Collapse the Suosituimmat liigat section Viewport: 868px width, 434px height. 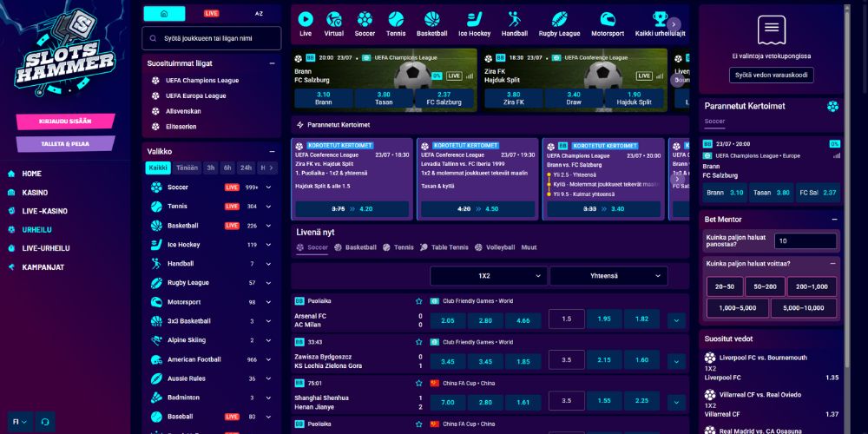pos(272,63)
